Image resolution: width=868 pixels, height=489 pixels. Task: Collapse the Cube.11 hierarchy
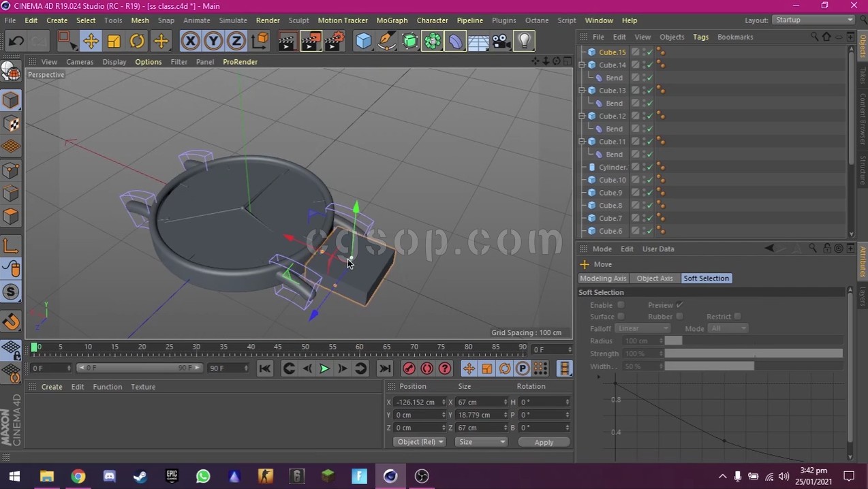[x=583, y=142]
